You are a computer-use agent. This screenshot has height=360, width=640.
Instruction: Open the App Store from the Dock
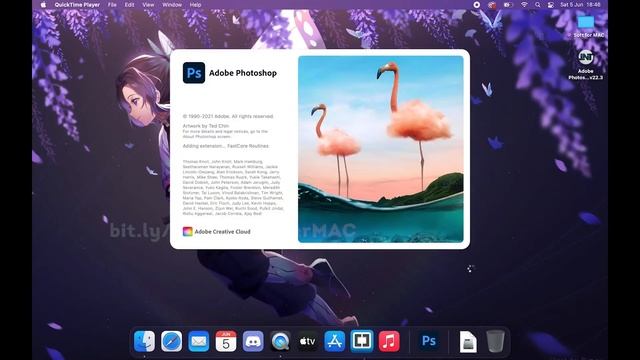[334, 341]
